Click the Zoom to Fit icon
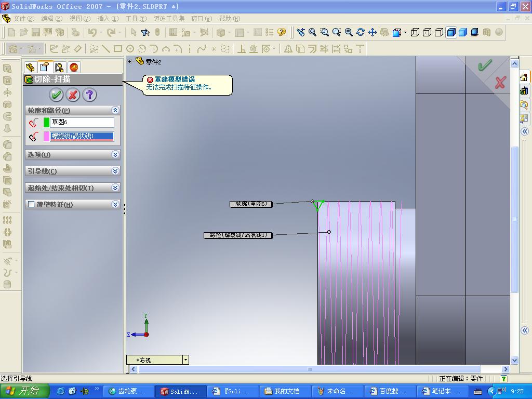Image resolution: width=532 pixels, height=399 pixels. tap(312, 32)
